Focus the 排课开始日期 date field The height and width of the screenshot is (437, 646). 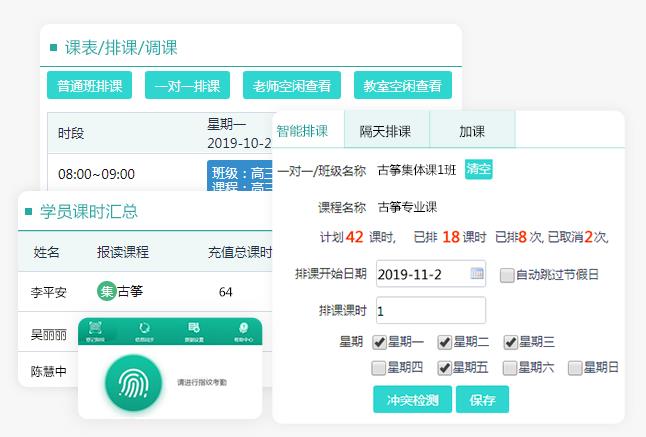coord(431,273)
